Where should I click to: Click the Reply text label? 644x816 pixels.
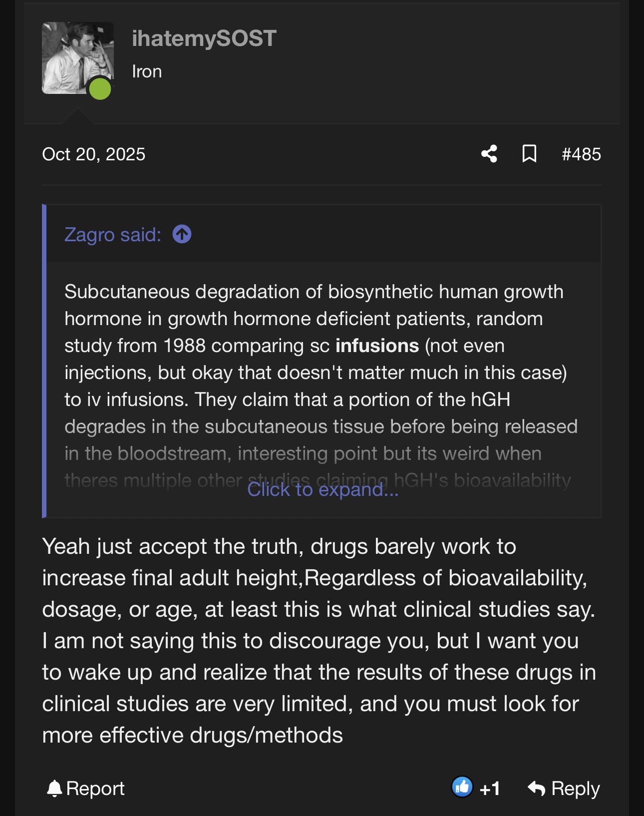click(575, 789)
